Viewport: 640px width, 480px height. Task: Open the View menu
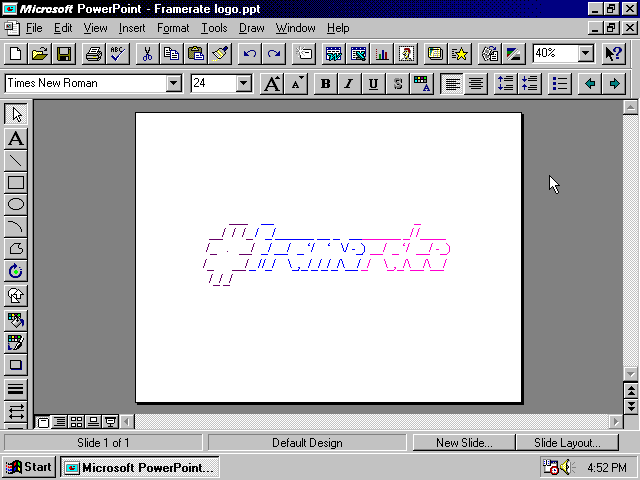[x=95, y=28]
